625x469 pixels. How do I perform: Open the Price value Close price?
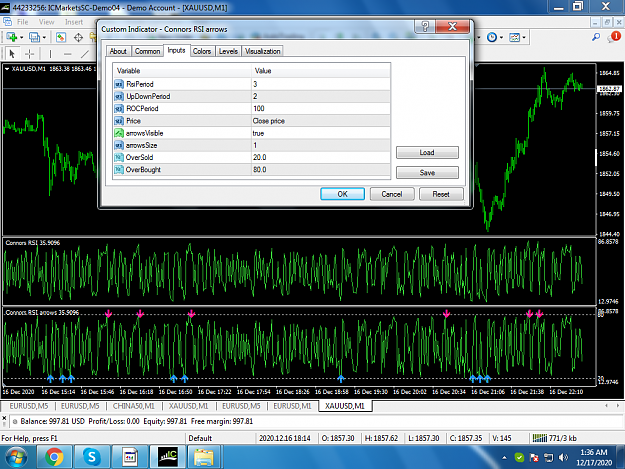click(320, 121)
